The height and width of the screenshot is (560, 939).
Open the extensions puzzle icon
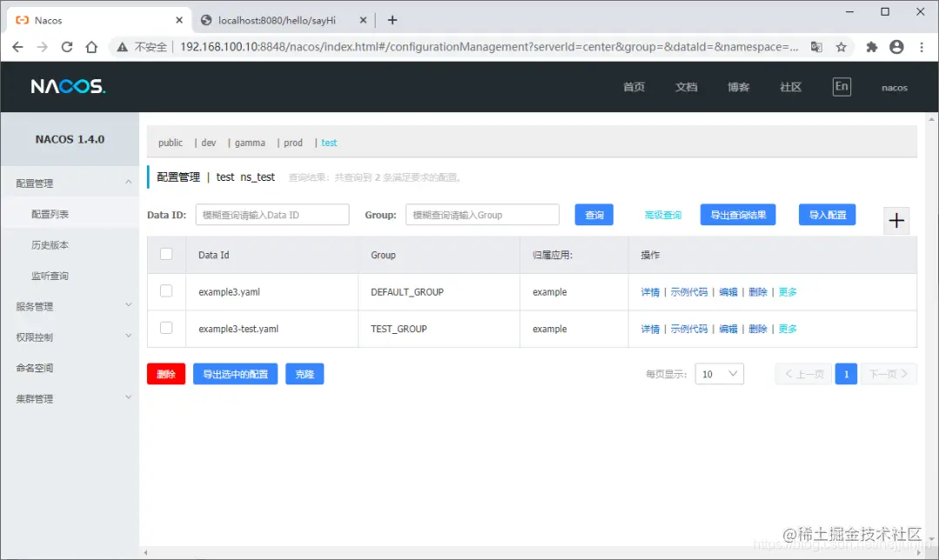pyautogui.click(x=872, y=47)
